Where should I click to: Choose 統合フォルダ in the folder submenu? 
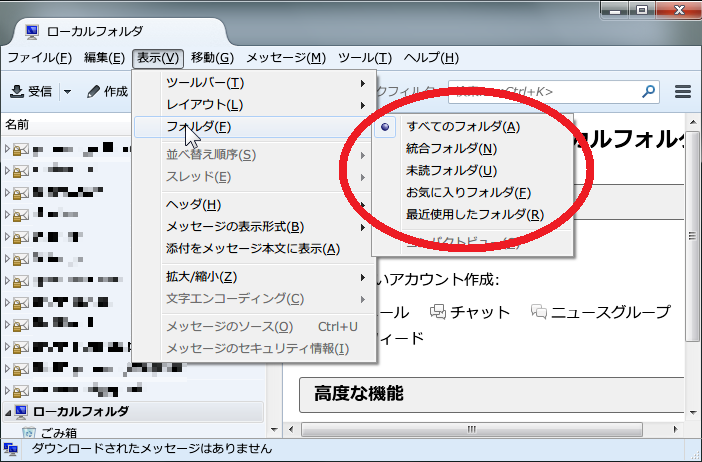pos(451,148)
